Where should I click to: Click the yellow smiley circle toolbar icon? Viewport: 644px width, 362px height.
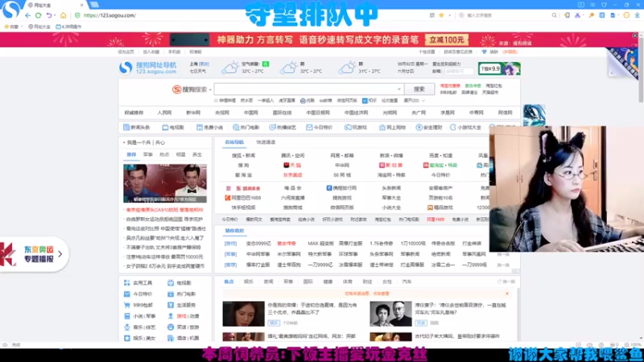(626, 15)
